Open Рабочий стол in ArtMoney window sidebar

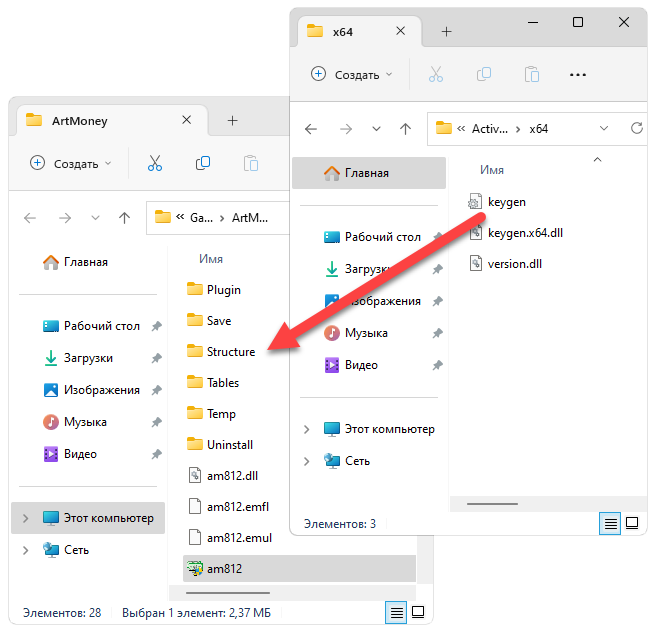tap(92, 326)
